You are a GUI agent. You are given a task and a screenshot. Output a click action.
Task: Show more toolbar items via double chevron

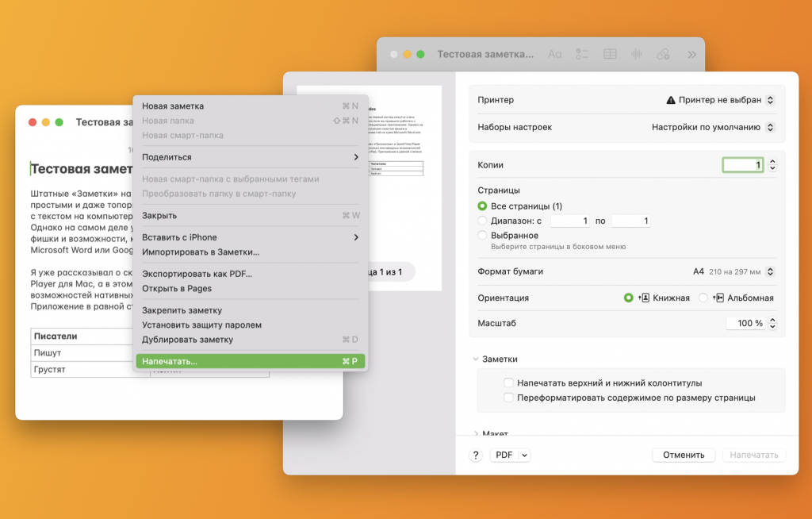pos(691,55)
